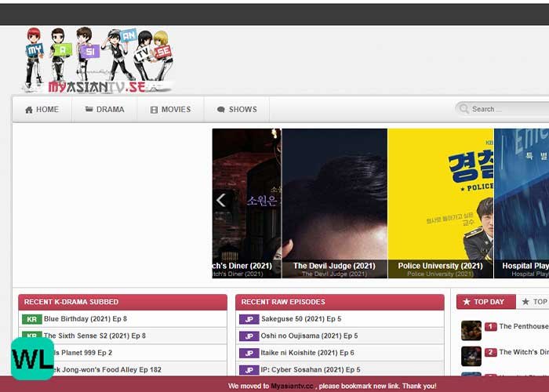The height and width of the screenshot is (392, 549).
Task: Click JP badge beside Oshi no Oujisama
Action: click(249, 336)
